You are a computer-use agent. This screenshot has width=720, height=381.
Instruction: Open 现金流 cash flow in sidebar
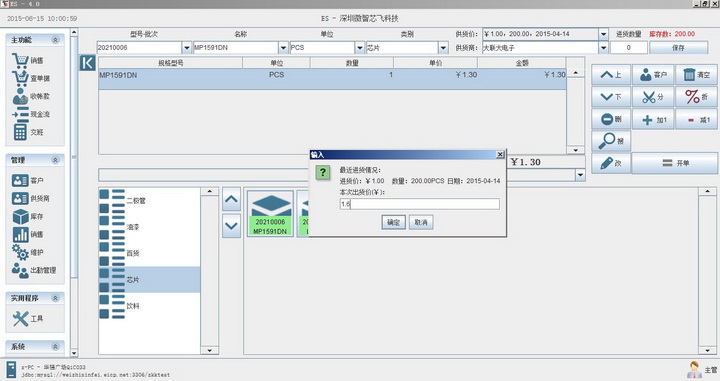point(30,114)
